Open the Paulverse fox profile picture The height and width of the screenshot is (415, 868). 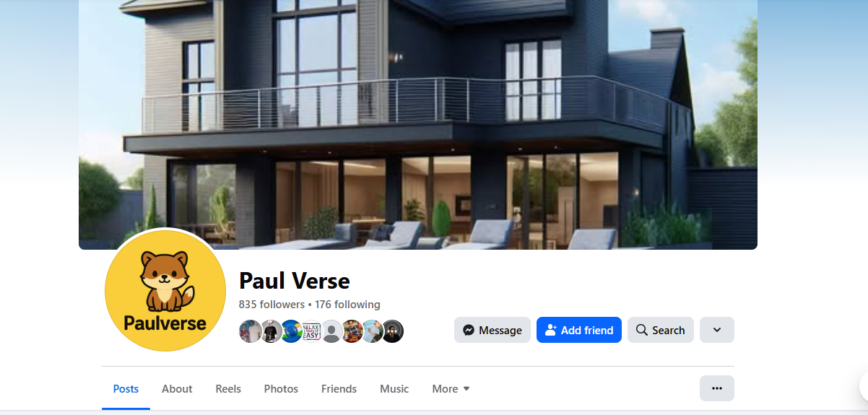coord(165,290)
